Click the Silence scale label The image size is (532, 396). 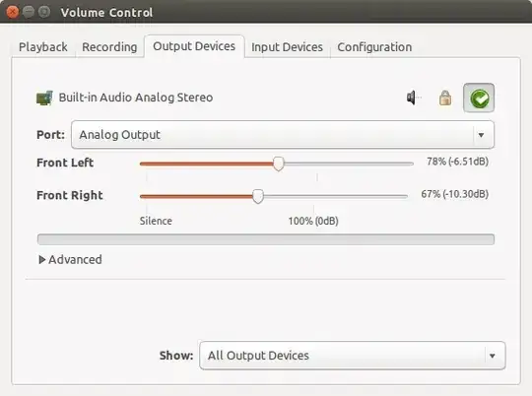pyautogui.click(x=156, y=221)
